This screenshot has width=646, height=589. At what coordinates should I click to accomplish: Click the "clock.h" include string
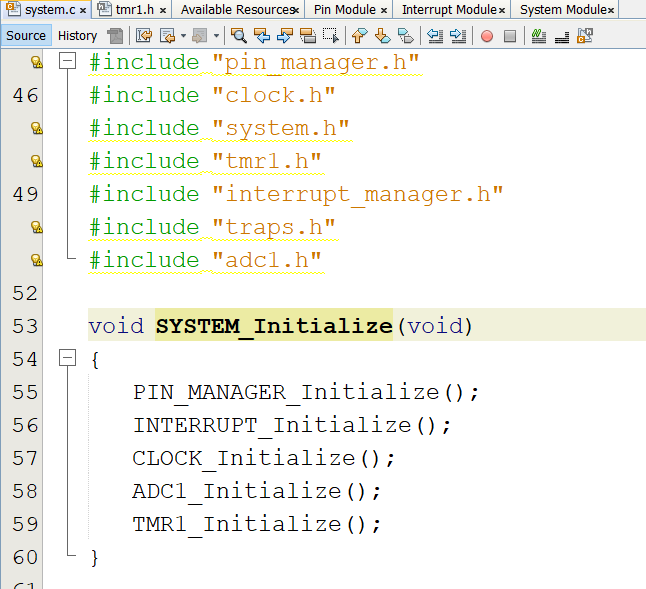(274, 96)
